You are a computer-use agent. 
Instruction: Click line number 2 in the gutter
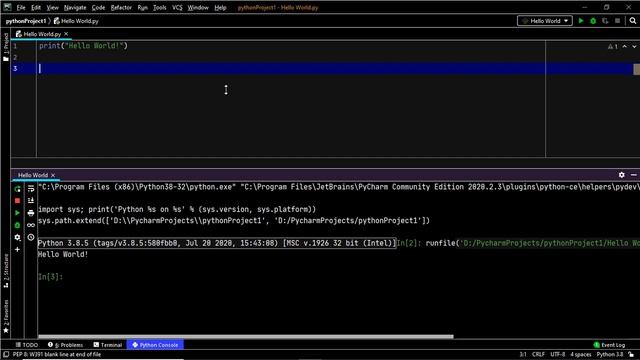(x=15, y=57)
